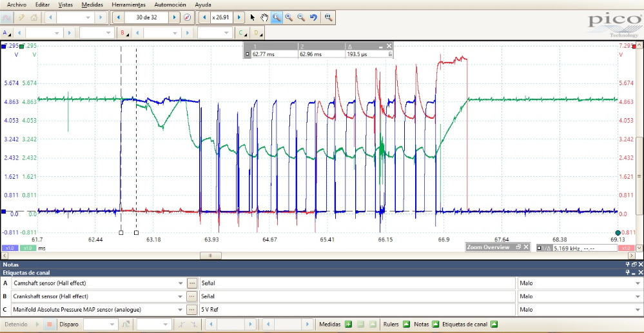Expand the Camshaft sensor label dropdown
The height and width of the screenshot is (333, 644).
[x=181, y=283]
